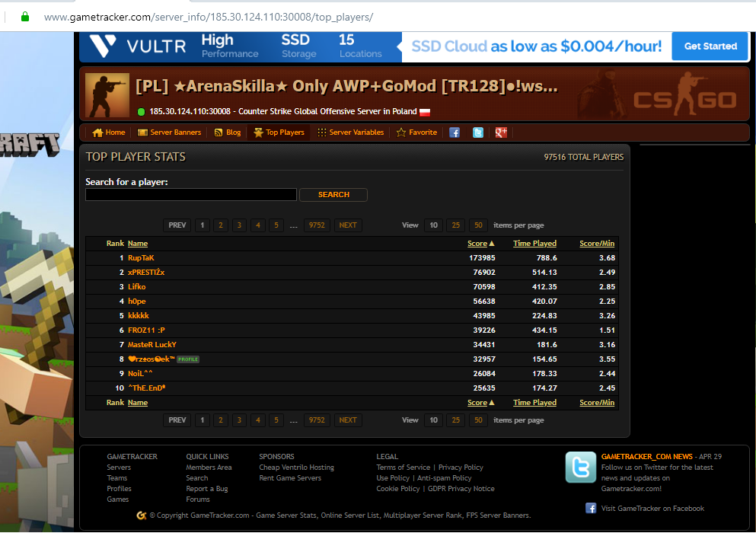Jump to last page 9752 at top
The height and width of the screenshot is (533, 756).
click(317, 225)
